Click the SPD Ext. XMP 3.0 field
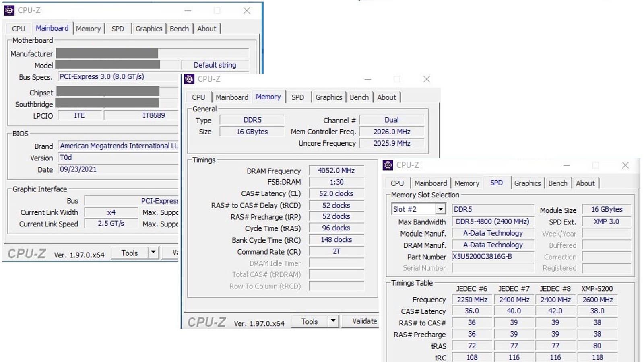The image size is (644, 362). coord(607,222)
